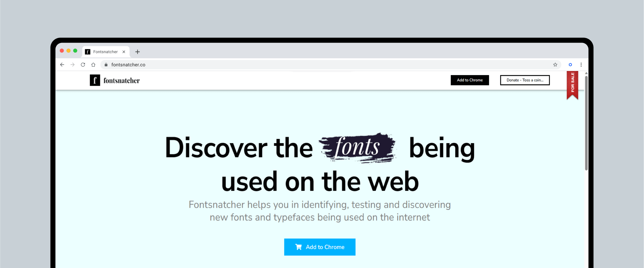Image resolution: width=644 pixels, height=268 pixels.
Task: Click the browser back arrow
Action: [x=62, y=65]
